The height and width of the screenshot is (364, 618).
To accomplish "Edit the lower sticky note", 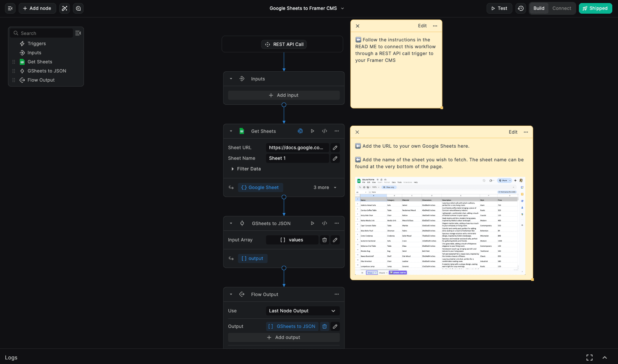I will coord(513,132).
